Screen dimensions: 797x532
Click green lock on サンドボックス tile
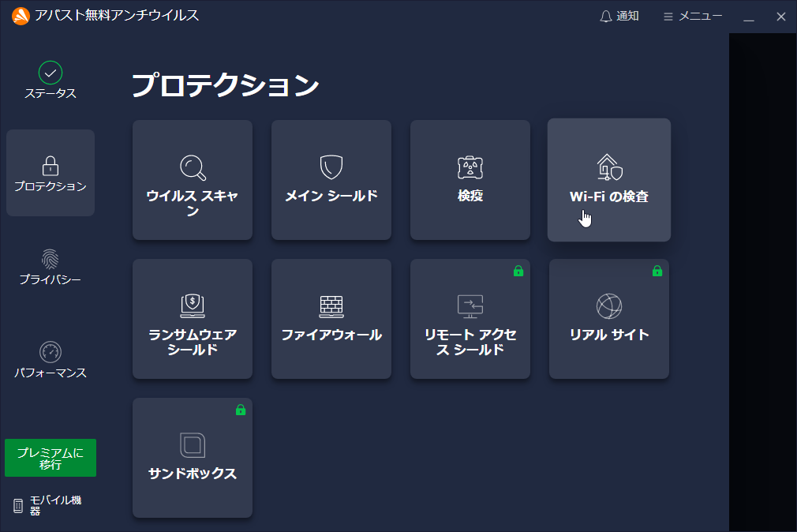[x=241, y=410]
